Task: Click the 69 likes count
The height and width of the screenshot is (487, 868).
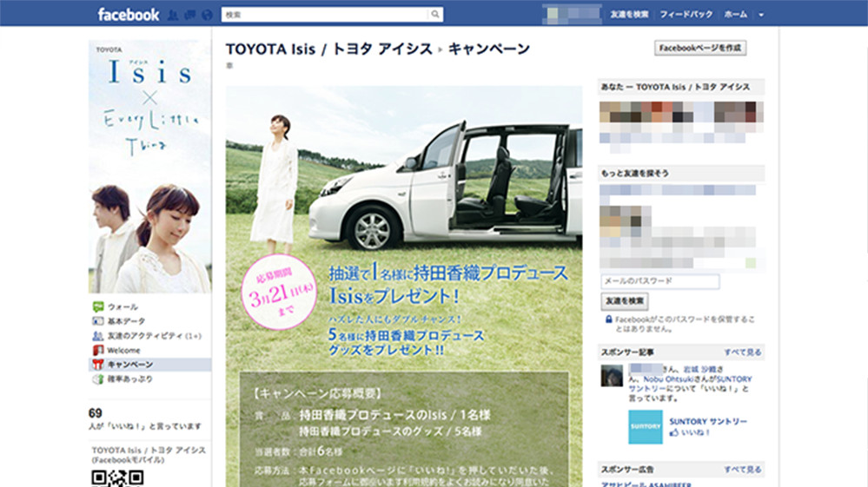Action: [x=96, y=413]
